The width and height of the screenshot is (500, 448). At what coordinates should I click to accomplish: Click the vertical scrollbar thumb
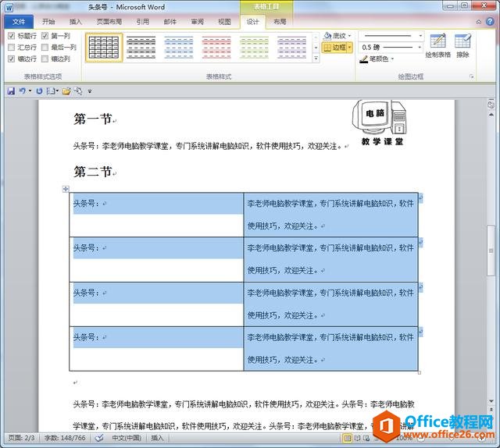[x=491, y=251]
